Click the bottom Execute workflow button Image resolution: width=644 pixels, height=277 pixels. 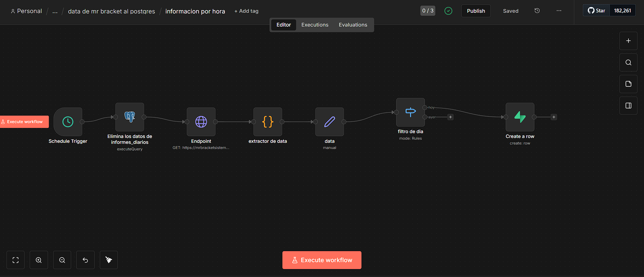(322, 260)
